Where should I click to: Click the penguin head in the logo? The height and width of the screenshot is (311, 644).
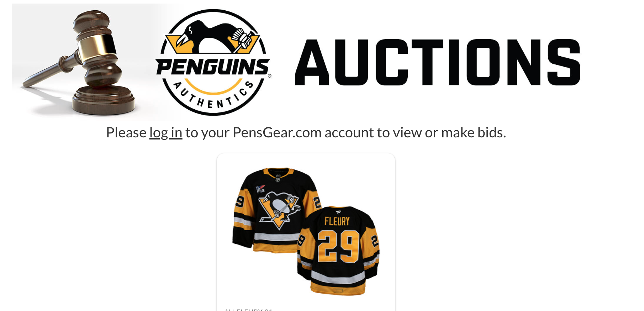tap(191, 34)
